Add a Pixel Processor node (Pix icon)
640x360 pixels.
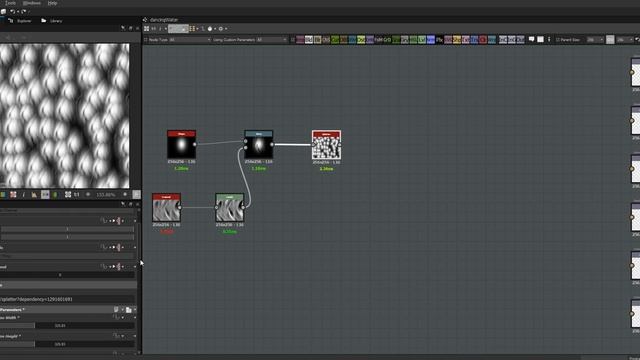tap(440, 40)
